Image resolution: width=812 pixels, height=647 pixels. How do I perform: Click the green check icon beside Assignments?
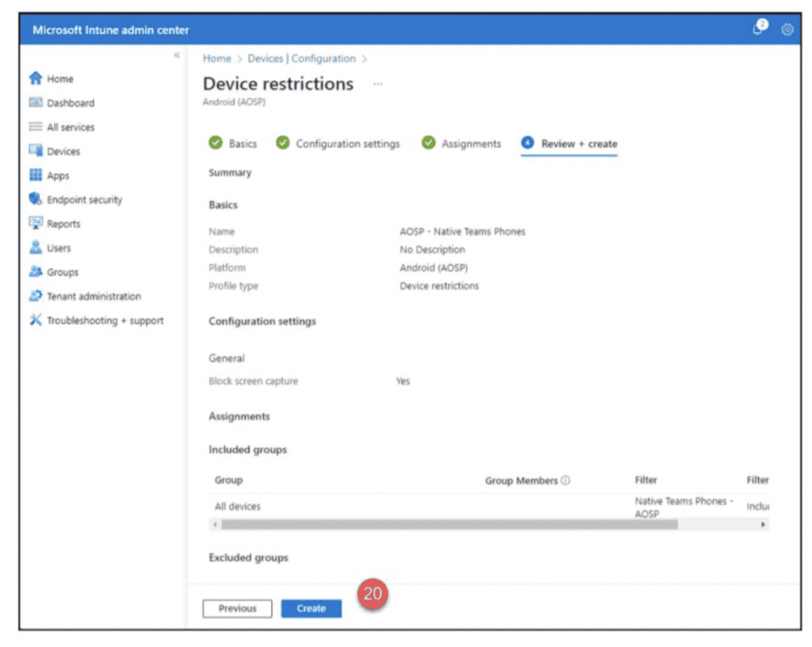pos(428,143)
